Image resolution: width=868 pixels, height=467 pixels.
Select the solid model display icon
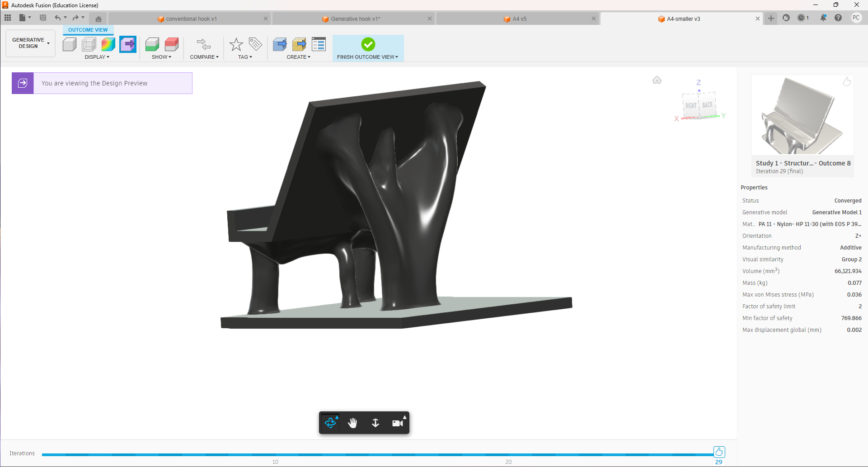70,44
